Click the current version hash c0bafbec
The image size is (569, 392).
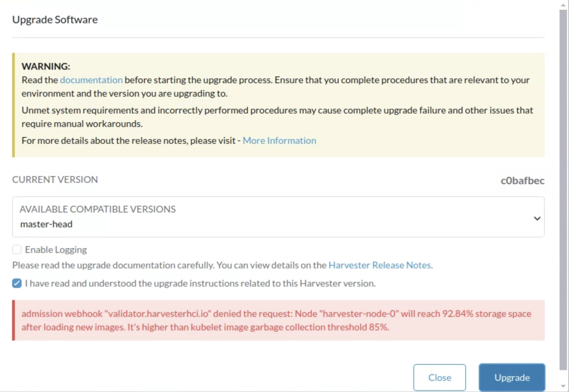click(522, 181)
